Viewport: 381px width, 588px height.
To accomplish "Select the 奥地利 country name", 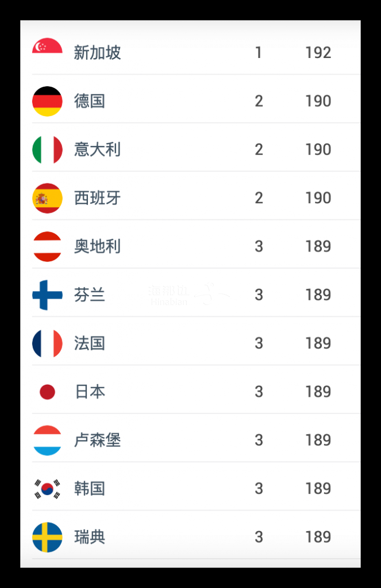I will tap(97, 246).
